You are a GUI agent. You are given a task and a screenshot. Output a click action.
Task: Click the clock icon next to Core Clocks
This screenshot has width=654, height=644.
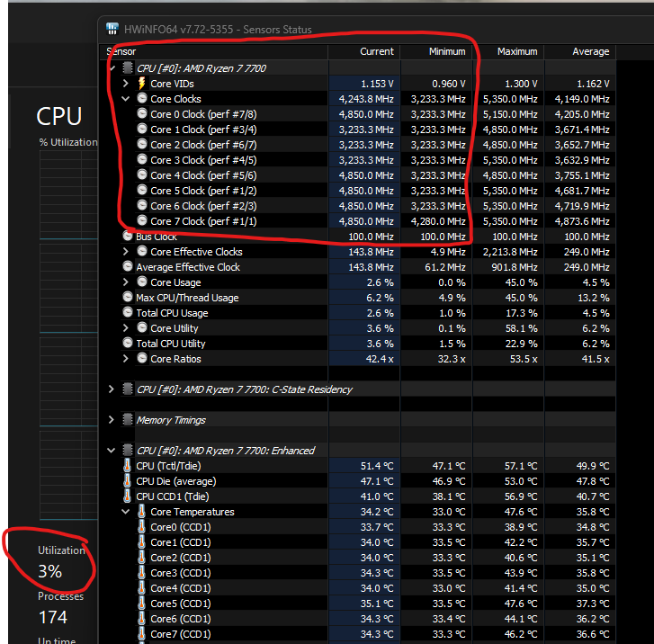point(142,98)
